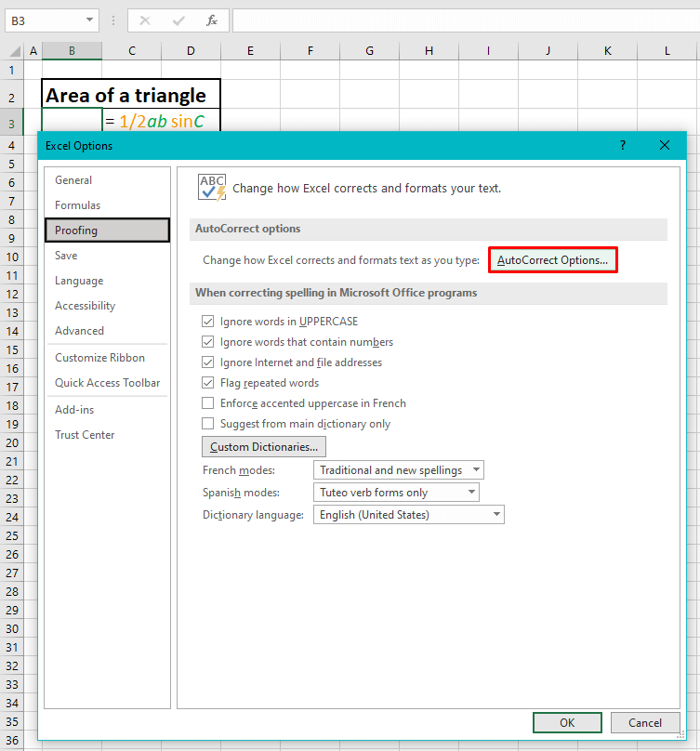700x751 pixels.
Task: Select row 10 header
Action: (11, 257)
